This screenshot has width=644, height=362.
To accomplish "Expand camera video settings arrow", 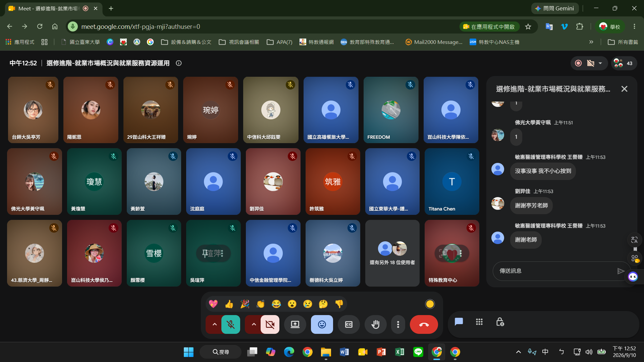I will [x=254, y=324].
